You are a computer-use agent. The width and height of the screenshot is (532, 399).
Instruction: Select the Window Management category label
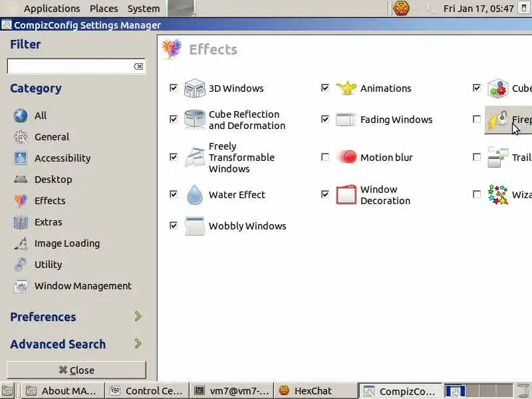click(x=83, y=286)
